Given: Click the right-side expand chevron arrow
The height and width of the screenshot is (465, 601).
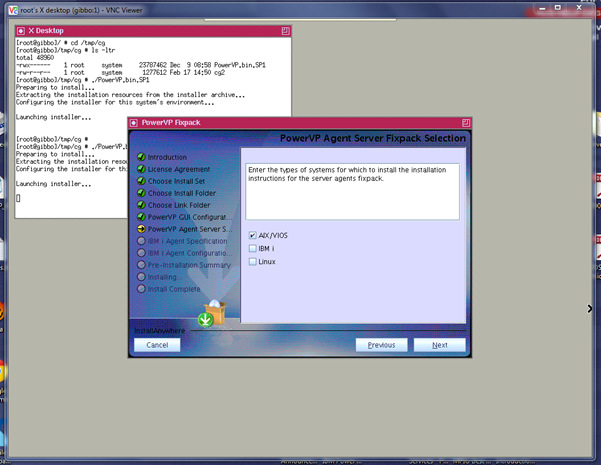Looking at the screenshot, I should coord(590,309).
